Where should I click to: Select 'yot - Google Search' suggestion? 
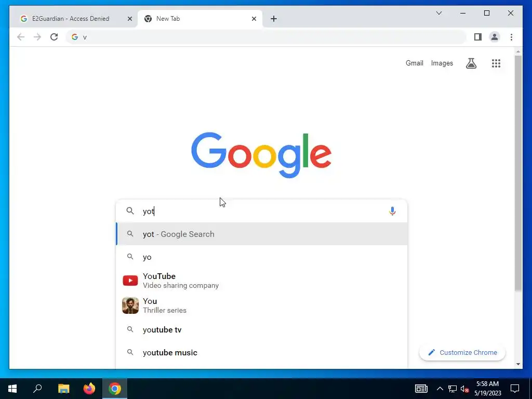coord(261,234)
